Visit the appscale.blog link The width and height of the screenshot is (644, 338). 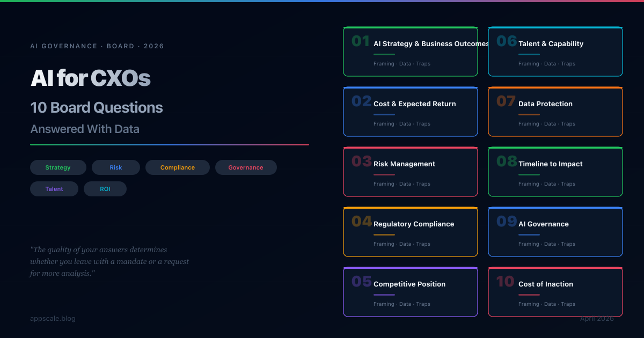(x=53, y=319)
